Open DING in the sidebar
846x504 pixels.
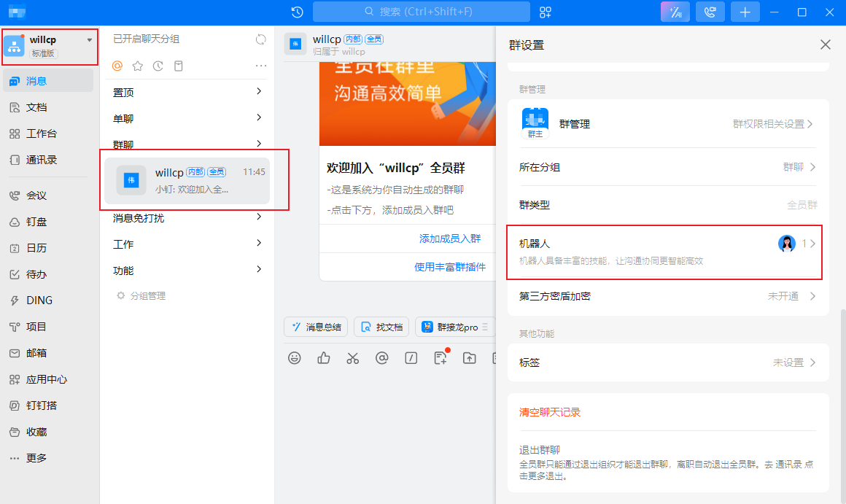click(48, 301)
